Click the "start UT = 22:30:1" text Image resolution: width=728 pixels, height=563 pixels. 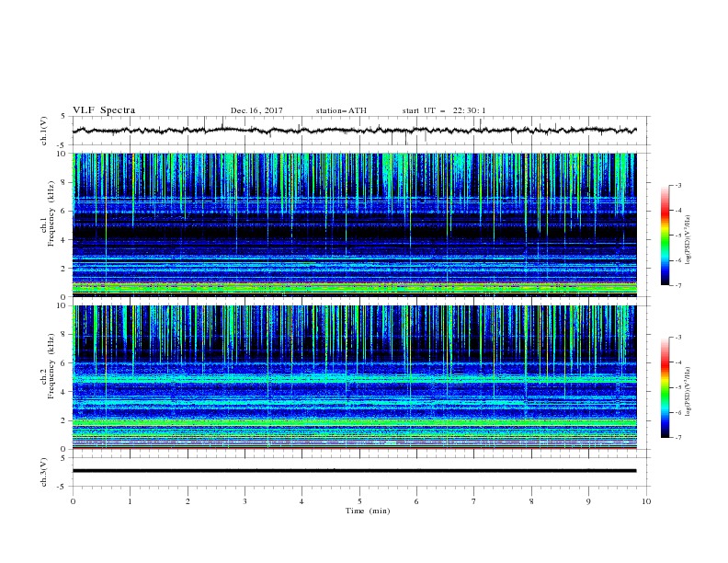pos(444,110)
